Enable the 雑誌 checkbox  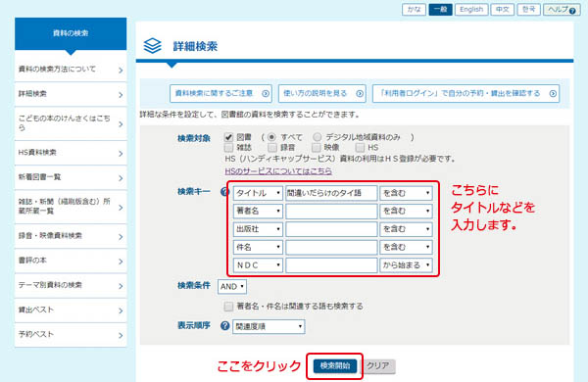(228, 147)
